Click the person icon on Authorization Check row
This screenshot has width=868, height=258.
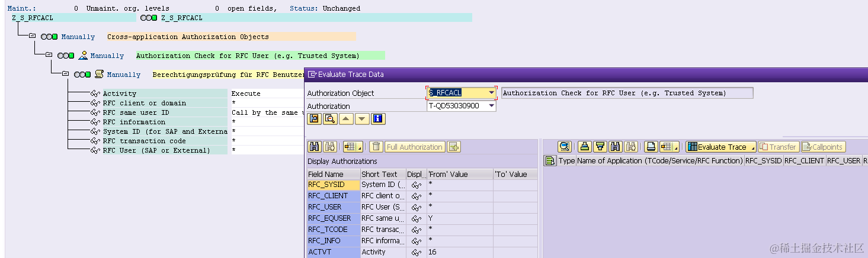(x=83, y=56)
